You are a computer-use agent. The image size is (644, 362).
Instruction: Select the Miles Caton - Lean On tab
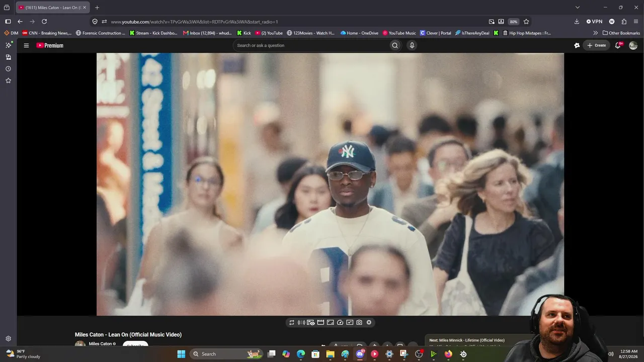[53, 8]
